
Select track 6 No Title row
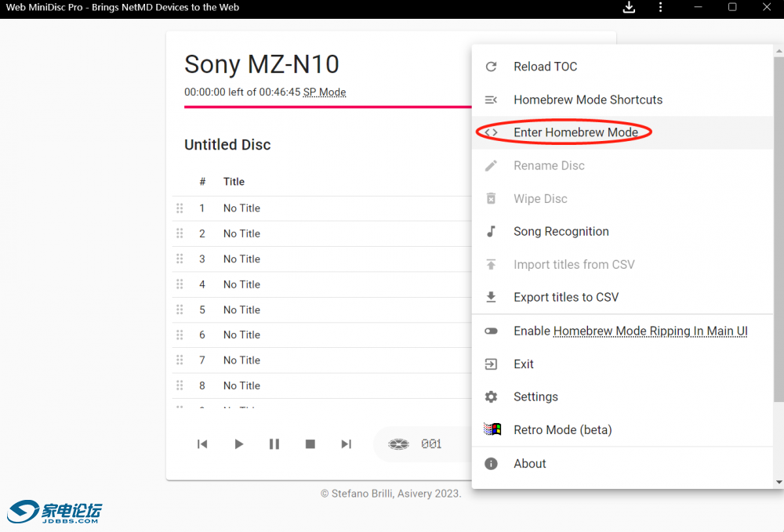(x=321, y=335)
